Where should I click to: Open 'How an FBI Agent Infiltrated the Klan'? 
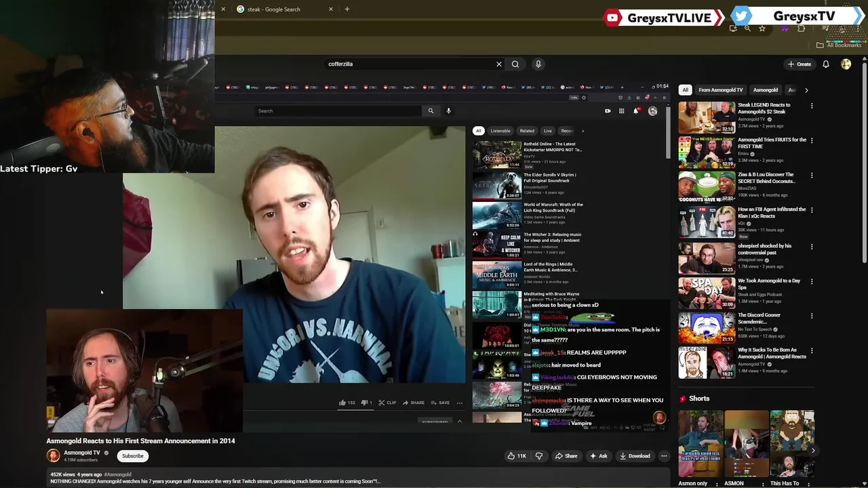772,212
